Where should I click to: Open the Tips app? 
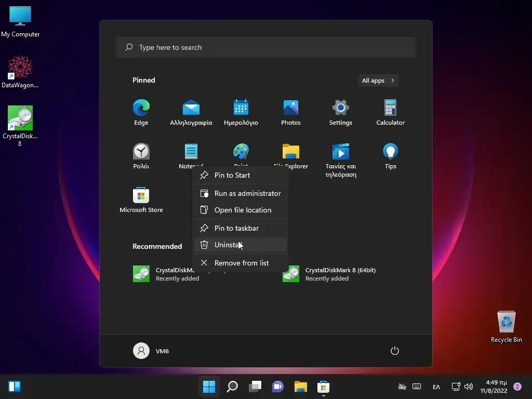391,156
